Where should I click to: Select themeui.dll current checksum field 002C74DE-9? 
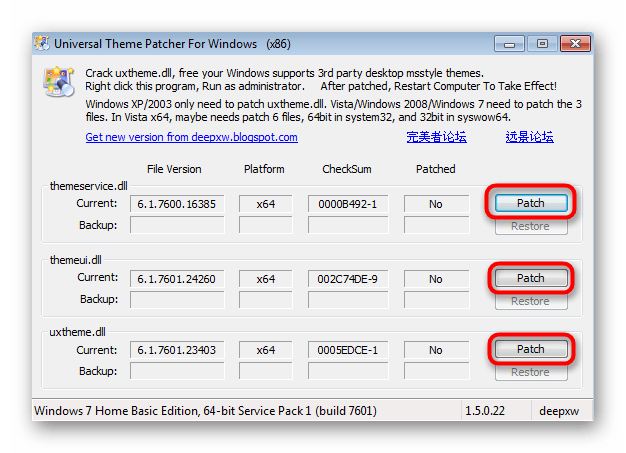click(348, 279)
